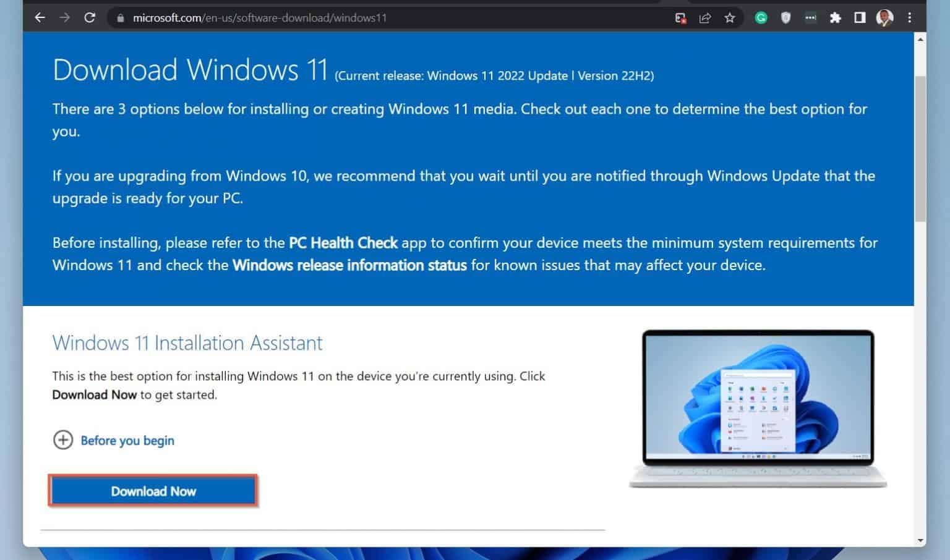Bookmark the page using the star icon
Viewport: 950px width, 560px height.
click(729, 17)
